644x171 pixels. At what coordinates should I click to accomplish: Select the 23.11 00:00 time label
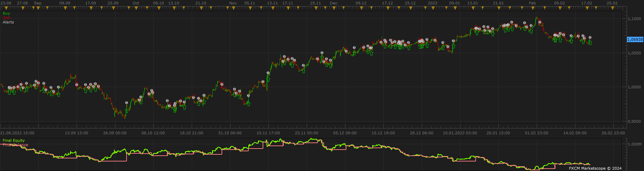(307, 133)
